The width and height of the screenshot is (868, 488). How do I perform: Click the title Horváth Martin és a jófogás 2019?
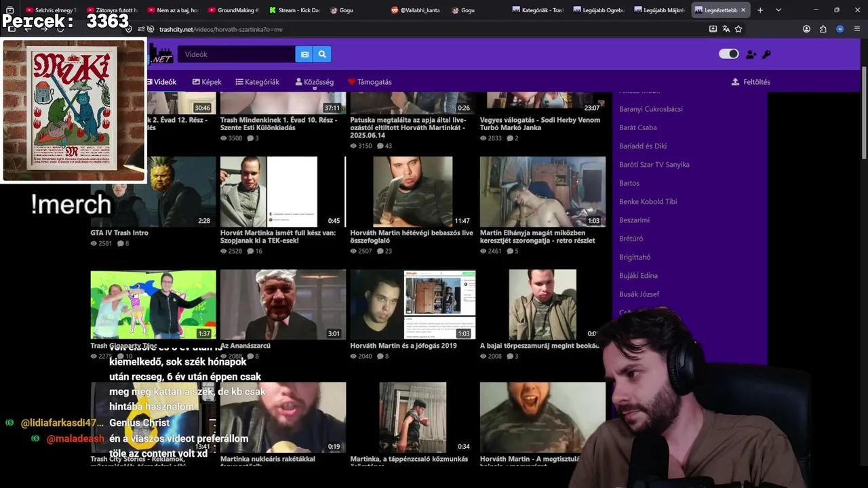click(x=403, y=346)
